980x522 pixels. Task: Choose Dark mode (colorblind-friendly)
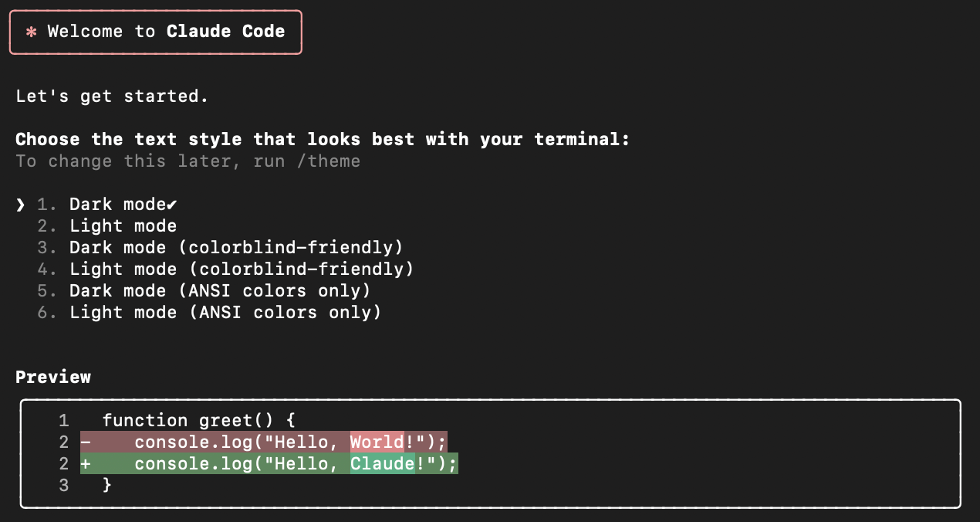point(236,248)
